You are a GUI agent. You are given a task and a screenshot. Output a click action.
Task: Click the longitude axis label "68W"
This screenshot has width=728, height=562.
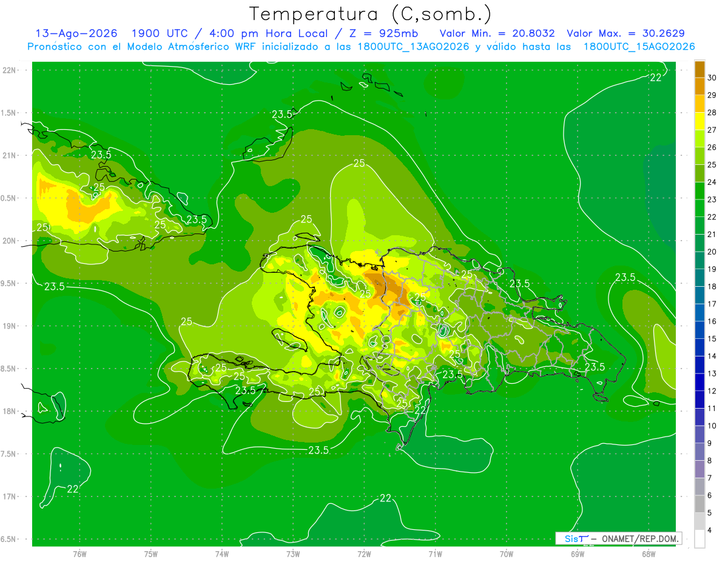pos(648,554)
